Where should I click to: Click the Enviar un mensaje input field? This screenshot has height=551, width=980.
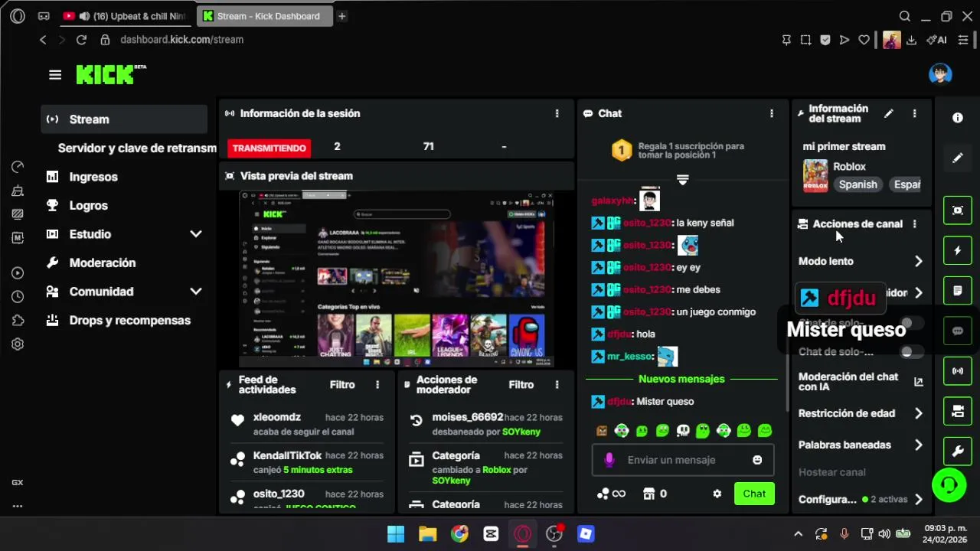click(683, 460)
